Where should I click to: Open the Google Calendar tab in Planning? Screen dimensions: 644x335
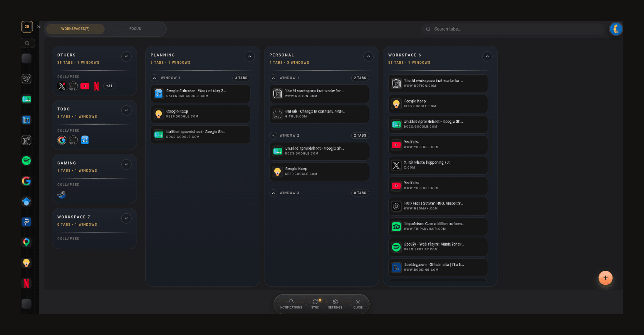point(200,94)
